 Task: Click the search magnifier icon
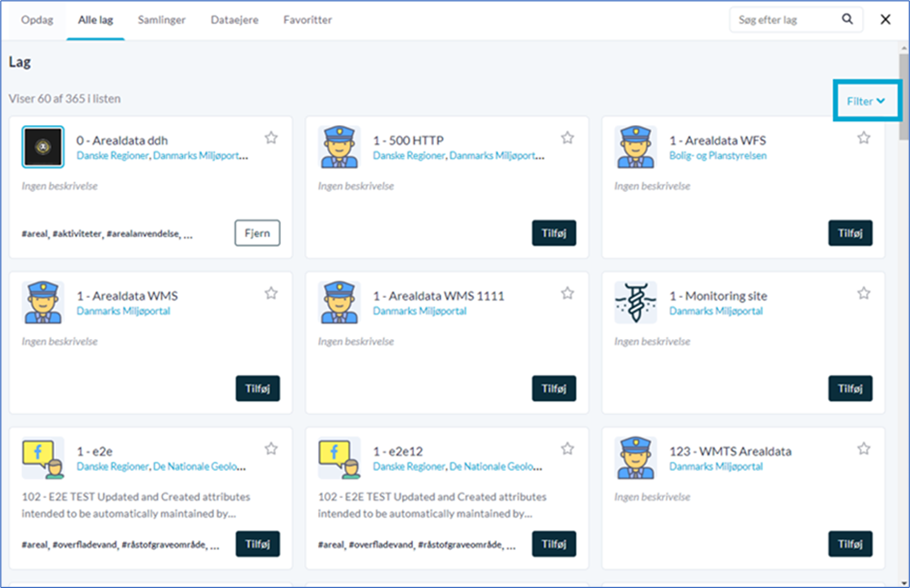tap(847, 19)
